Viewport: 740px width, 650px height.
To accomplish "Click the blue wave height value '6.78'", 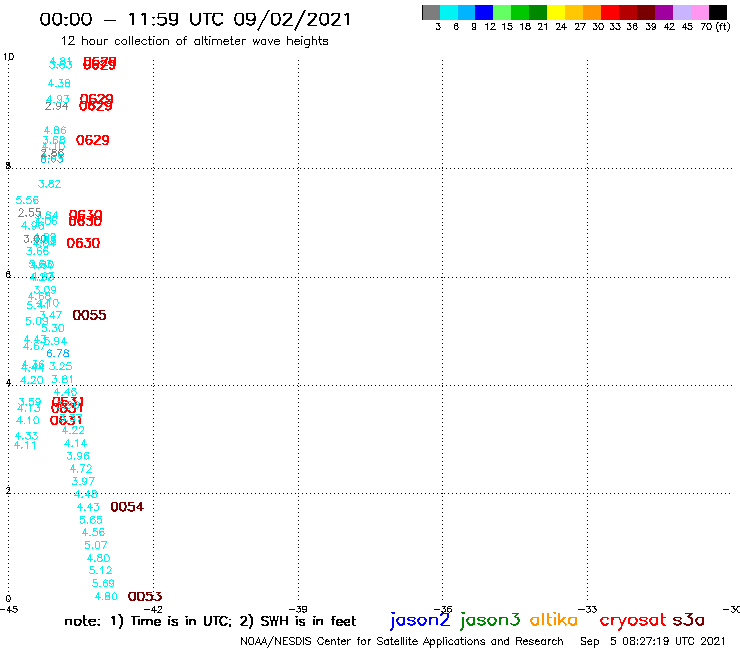I will [x=58, y=353].
